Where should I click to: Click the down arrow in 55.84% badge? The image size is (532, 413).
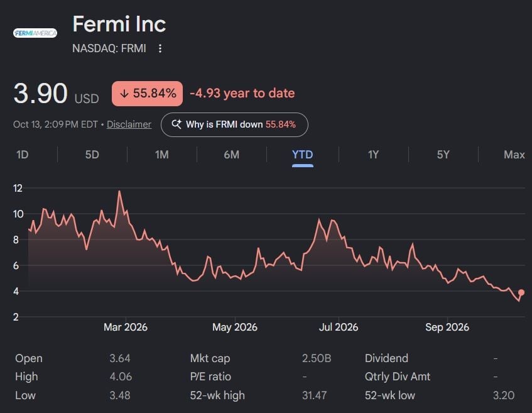point(124,94)
